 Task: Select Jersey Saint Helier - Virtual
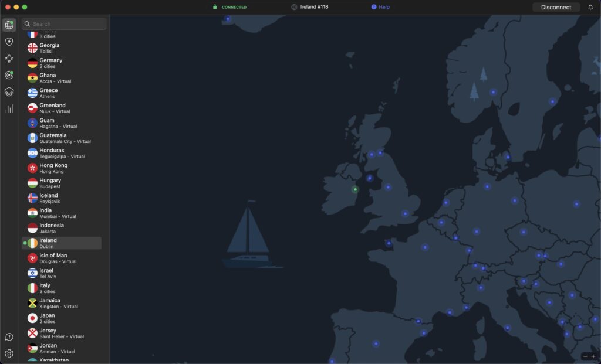tap(61, 333)
